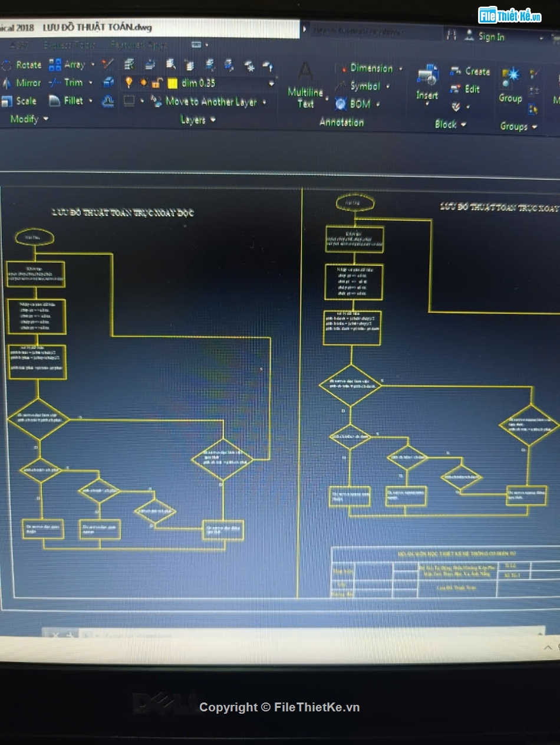Open the dim 0.35 layer dropdown list
Viewport: 560px width, 745px height.
pos(271,84)
